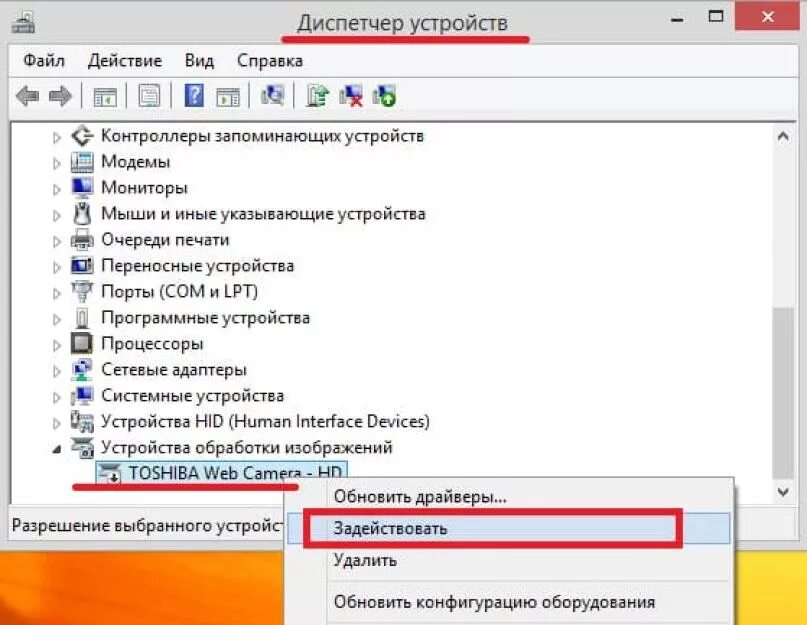Expand the Порты (COM и LPT) node
The width and height of the screenshot is (807, 625).
point(57,293)
